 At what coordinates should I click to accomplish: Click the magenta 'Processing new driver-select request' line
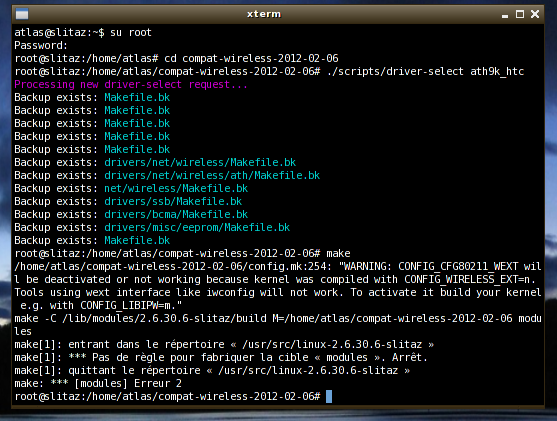click(131, 85)
